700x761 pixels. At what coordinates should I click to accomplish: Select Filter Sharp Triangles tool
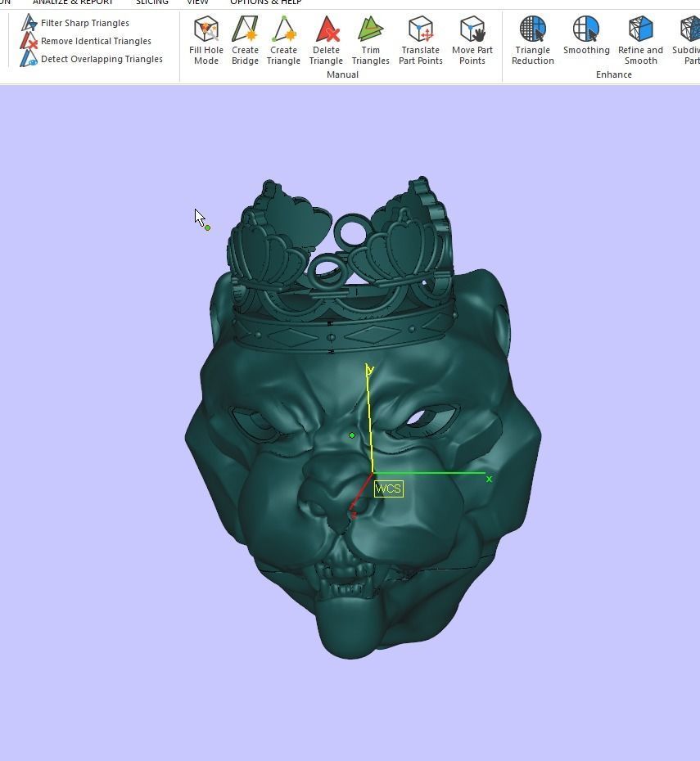click(75, 23)
